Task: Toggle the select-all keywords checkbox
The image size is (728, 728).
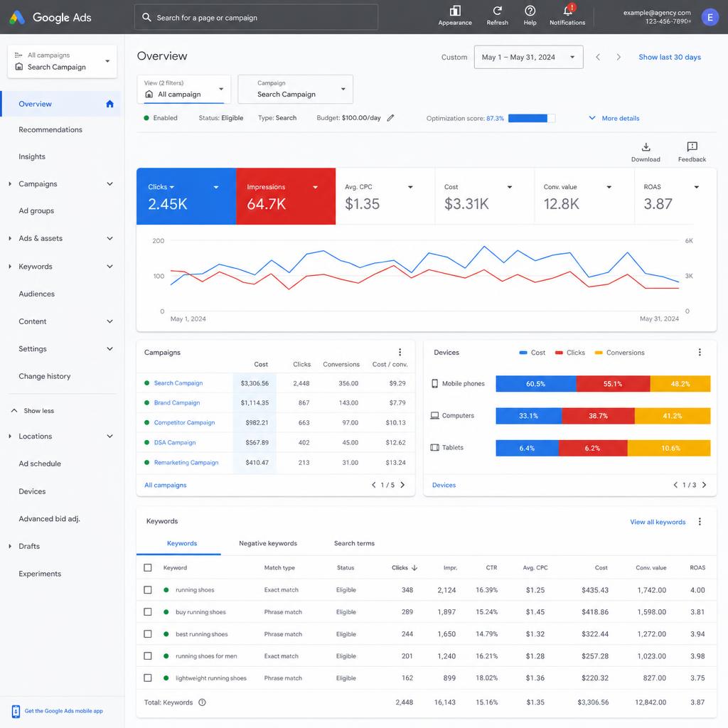Action: coord(148,568)
